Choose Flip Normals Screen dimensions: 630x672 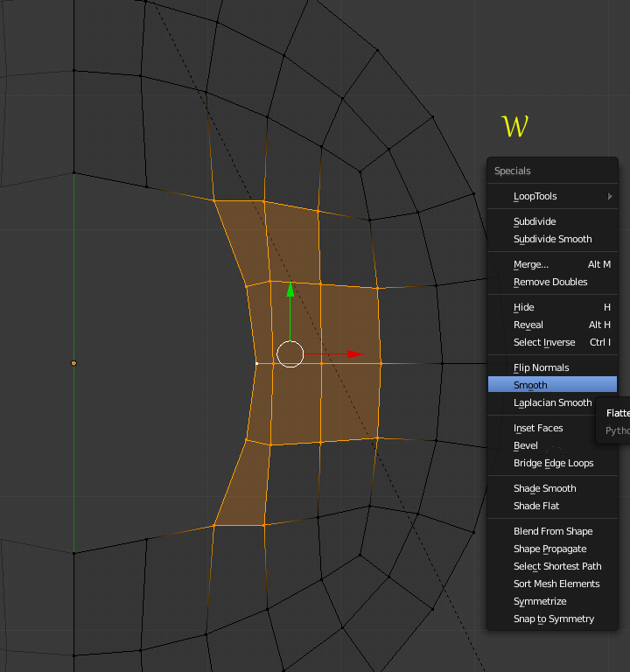tap(552, 367)
